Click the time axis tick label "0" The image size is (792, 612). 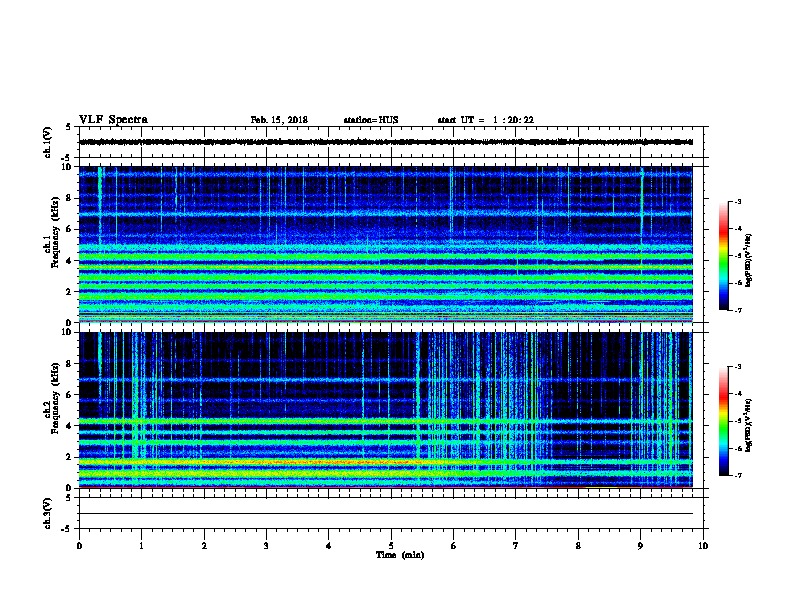(79, 545)
